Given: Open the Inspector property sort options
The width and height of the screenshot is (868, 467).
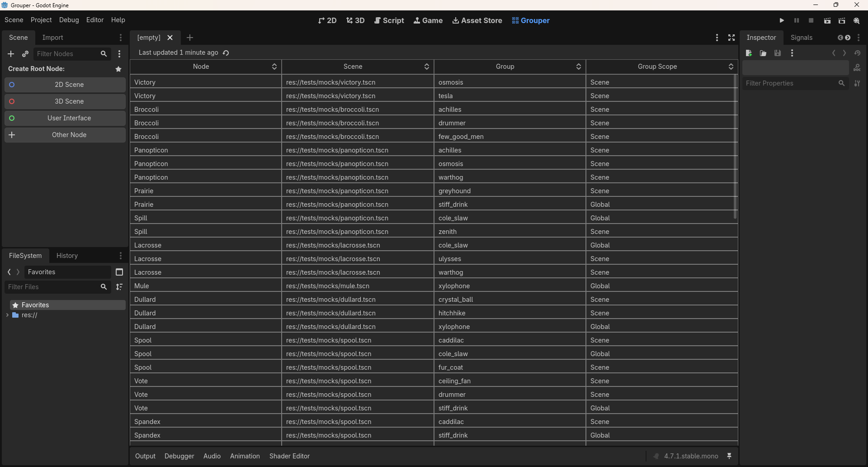Looking at the screenshot, I should pos(857,83).
